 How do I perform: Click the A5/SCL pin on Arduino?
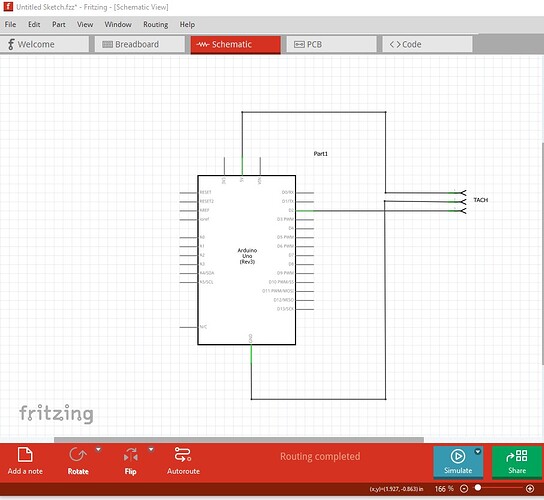click(x=188, y=282)
